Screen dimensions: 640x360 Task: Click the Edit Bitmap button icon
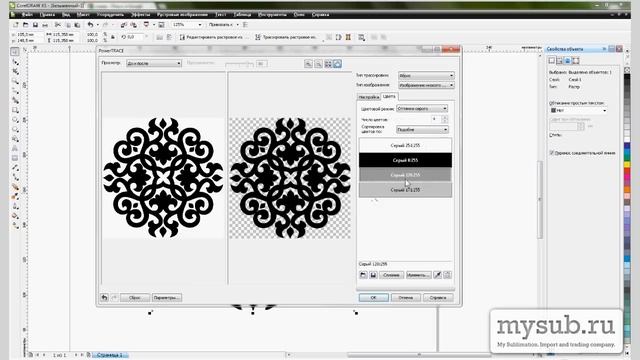[182, 37]
